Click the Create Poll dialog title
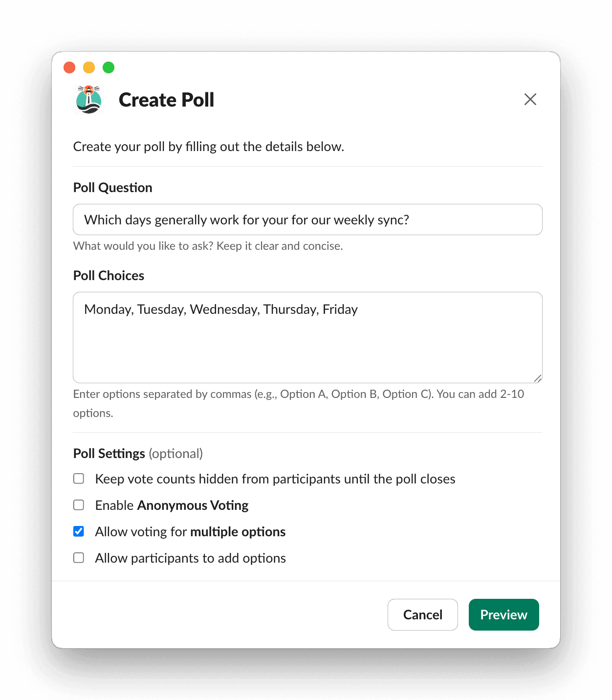The image size is (612, 700). coord(166,100)
